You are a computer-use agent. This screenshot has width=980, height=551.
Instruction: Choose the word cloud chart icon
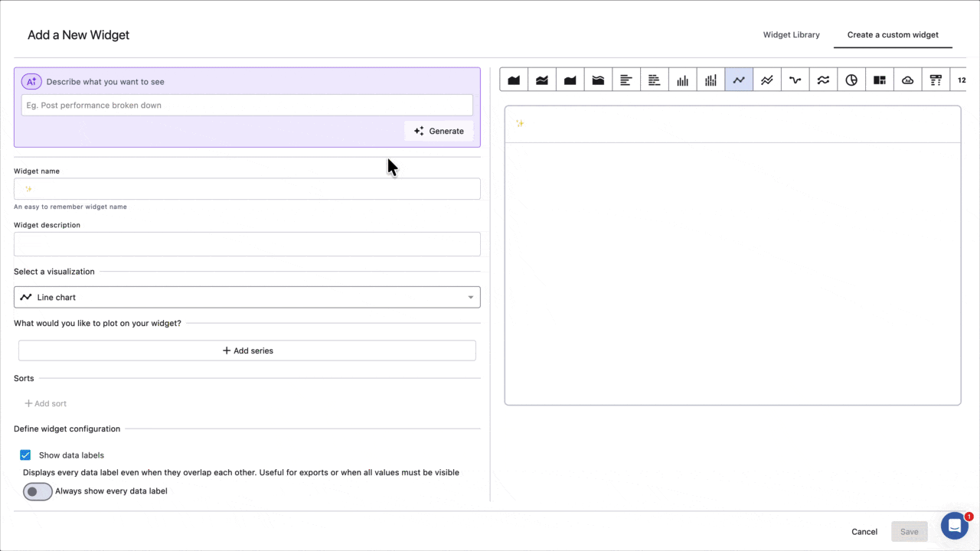[x=907, y=80]
